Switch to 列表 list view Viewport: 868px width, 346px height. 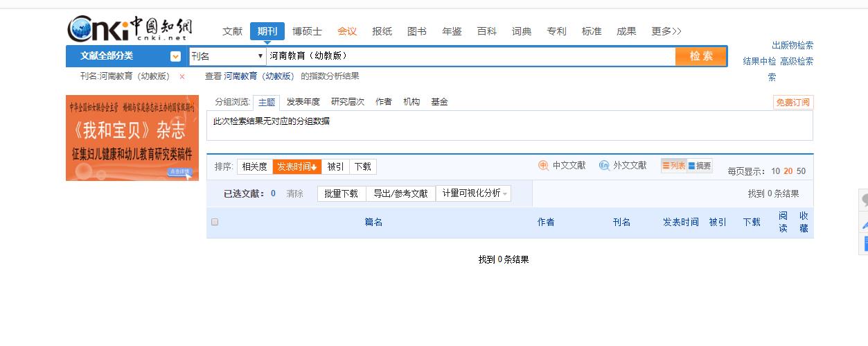[x=673, y=166]
